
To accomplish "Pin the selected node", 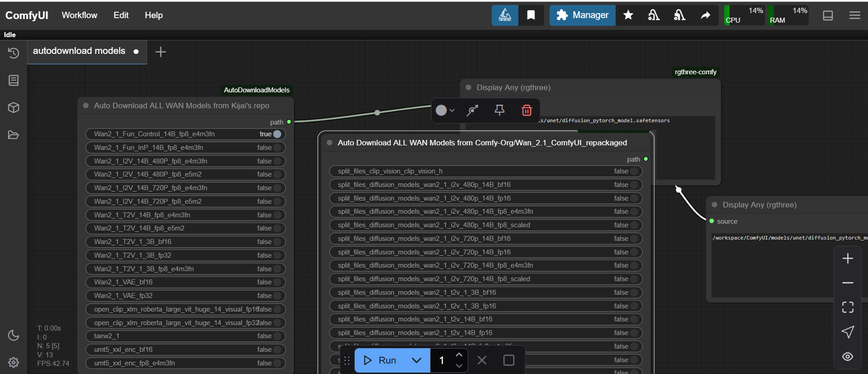I will tap(499, 110).
